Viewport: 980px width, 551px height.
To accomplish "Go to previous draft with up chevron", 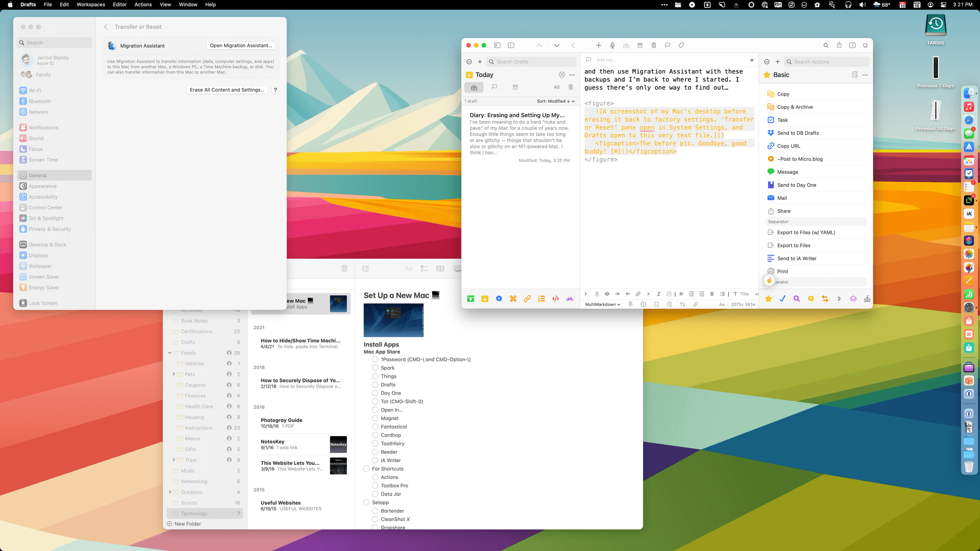I will [539, 45].
